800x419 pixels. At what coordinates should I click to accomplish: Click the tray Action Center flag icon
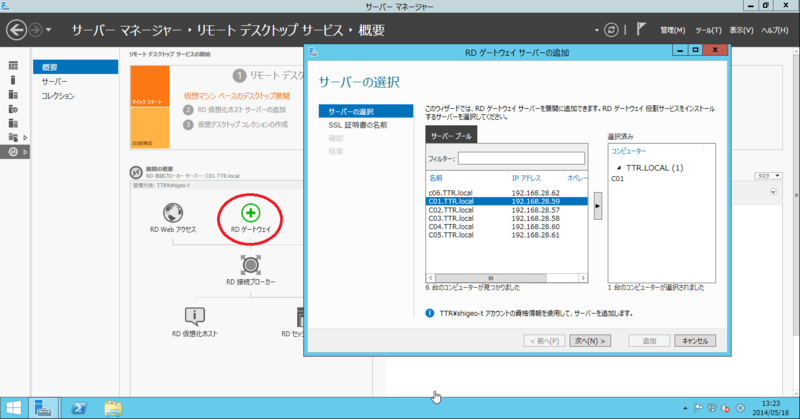pos(698,408)
